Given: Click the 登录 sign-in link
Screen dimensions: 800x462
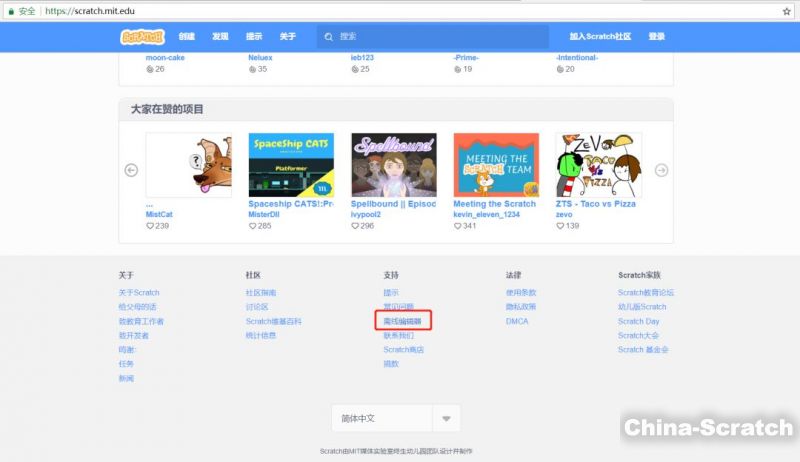Looking at the screenshot, I should coord(656,37).
